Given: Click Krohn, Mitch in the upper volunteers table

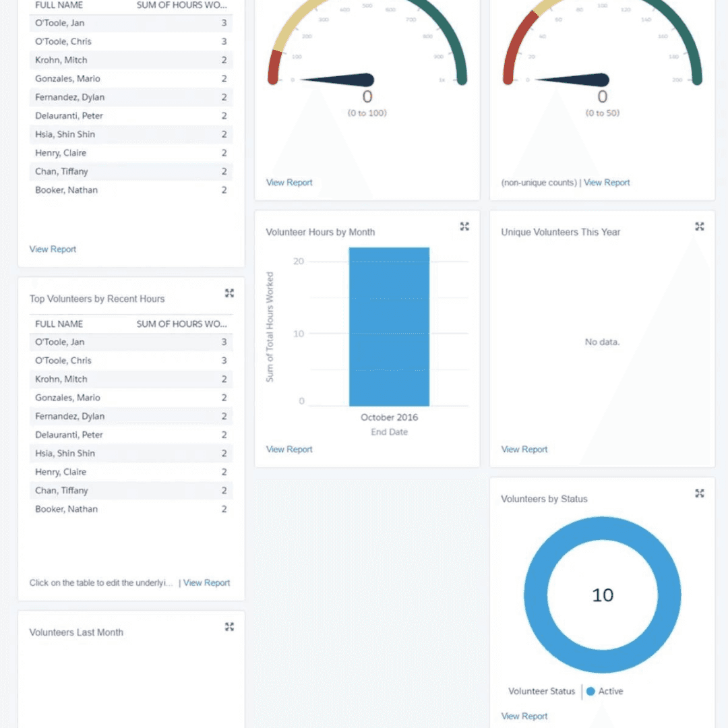Looking at the screenshot, I should pos(61,61).
